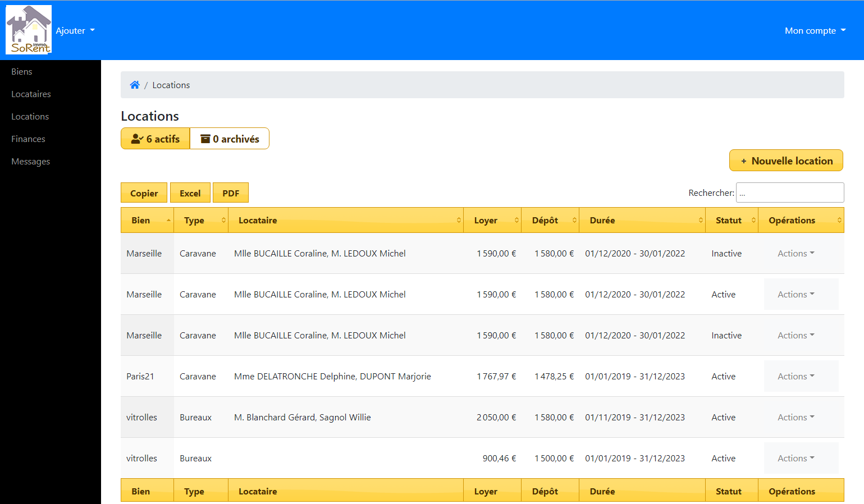Image resolution: width=864 pixels, height=504 pixels.
Task: Sort table by Locataire column
Action: [345, 220]
